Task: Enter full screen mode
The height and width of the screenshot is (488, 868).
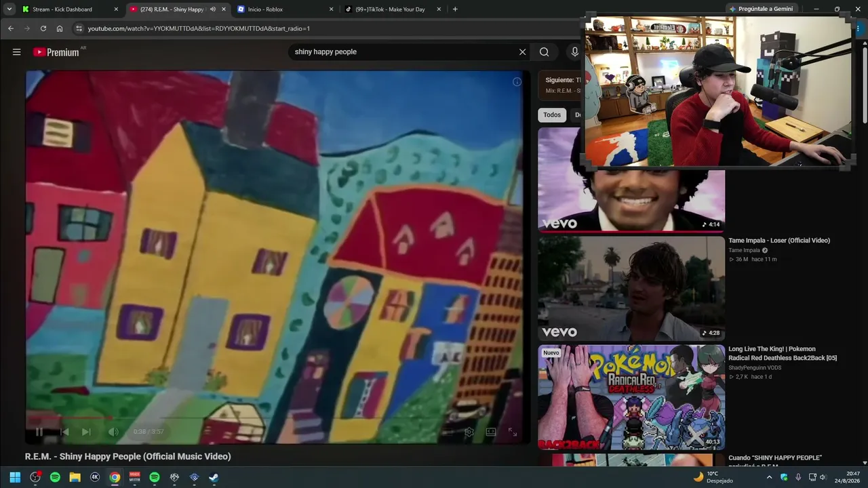Action: tap(513, 432)
